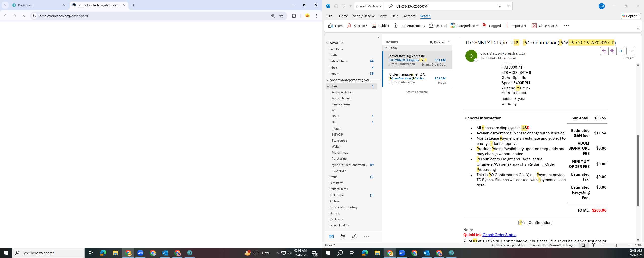Collapse the Today results group

386,48
